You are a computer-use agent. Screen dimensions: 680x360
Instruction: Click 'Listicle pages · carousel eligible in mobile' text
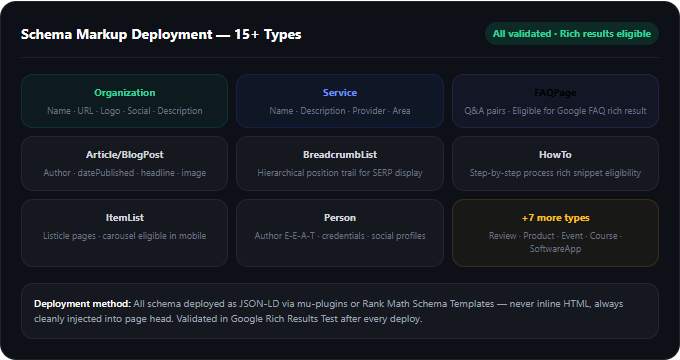pyautogui.click(x=124, y=236)
